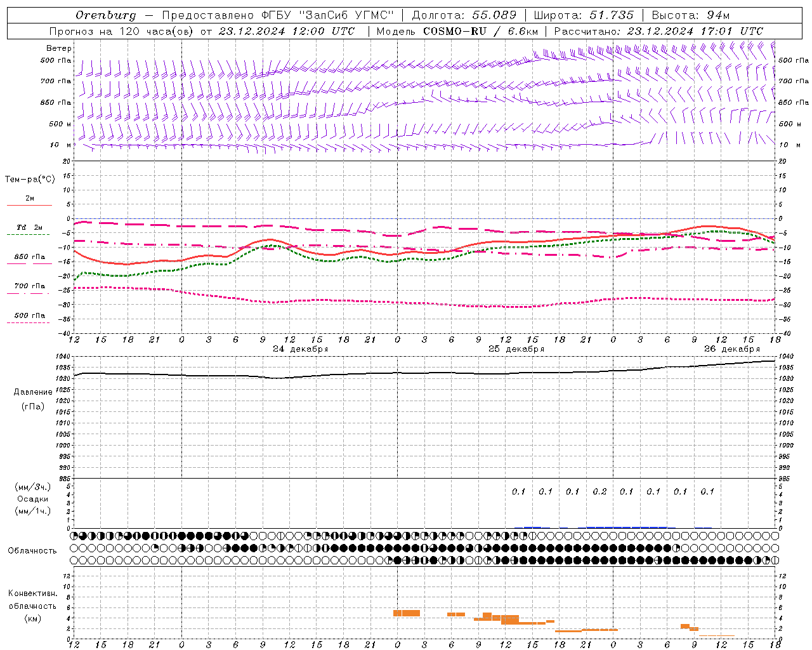The width and height of the screenshot is (812, 650).
Task: Click the black surface pressure curve
Action: (425, 373)
